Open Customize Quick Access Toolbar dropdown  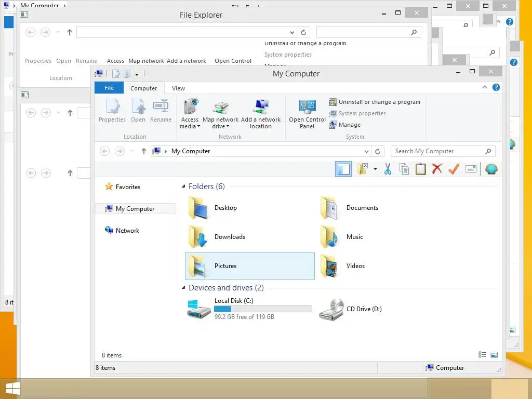point(137,74)
